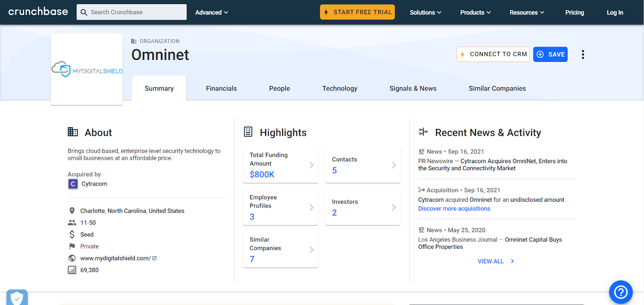
Task: Click the Similar Companies card chevron
Action: pyautogui.click(x=311, y=250)
